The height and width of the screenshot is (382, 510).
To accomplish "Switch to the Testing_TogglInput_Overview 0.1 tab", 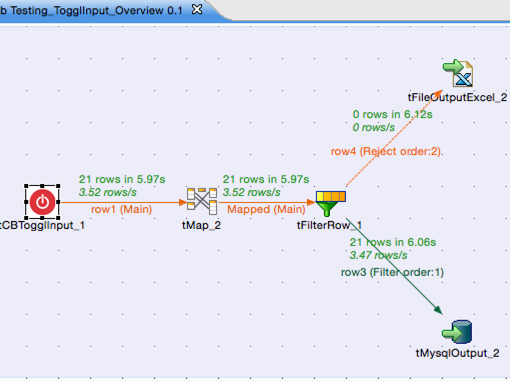I will 91,10.
